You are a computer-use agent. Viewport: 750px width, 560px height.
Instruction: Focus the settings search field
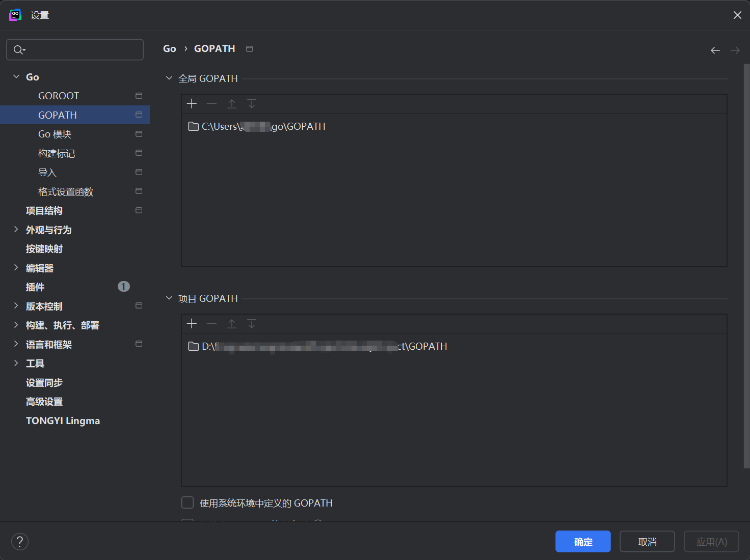pos(75,49)
